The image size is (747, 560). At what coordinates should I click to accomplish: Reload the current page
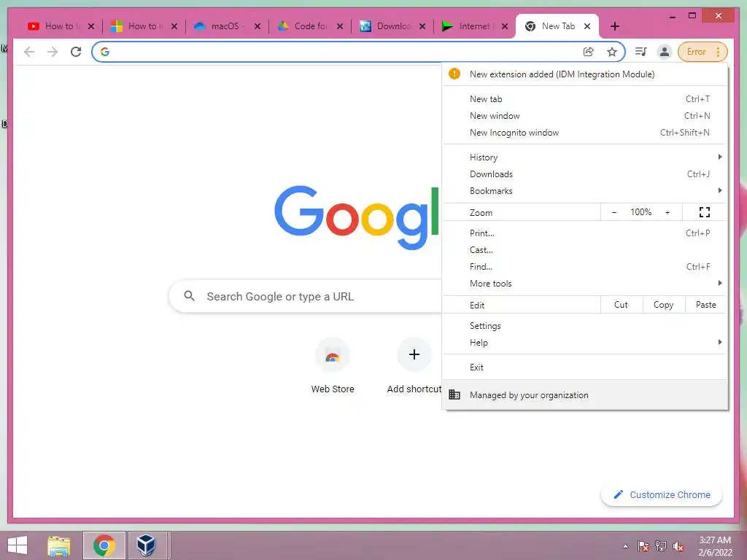[76, 52]
